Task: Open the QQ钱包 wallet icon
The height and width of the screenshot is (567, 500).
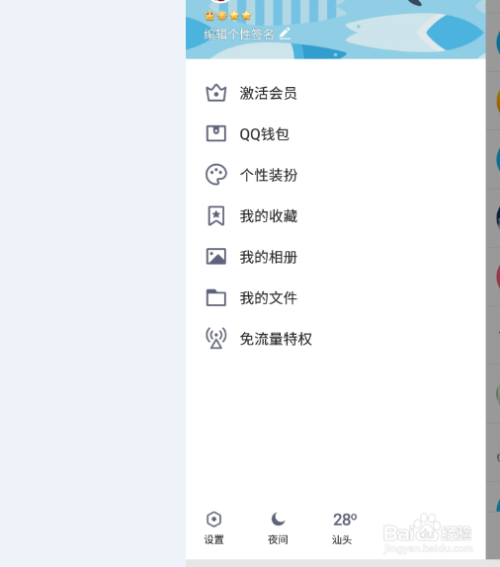Action: coord(216,133)
